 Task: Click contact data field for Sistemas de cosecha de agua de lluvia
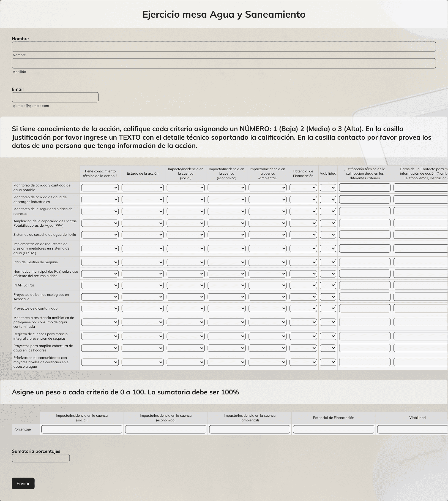click(421, 235)
